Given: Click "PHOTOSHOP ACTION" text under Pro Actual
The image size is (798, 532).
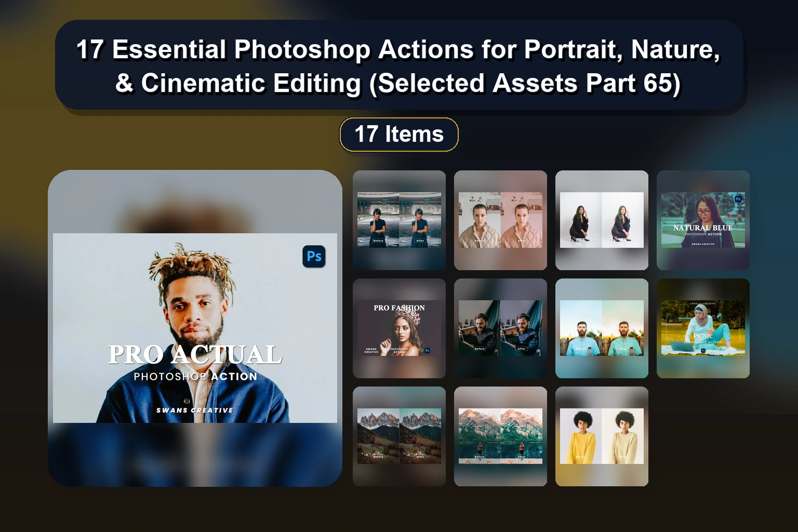Looking at the screenshot, I should (195, 377).
